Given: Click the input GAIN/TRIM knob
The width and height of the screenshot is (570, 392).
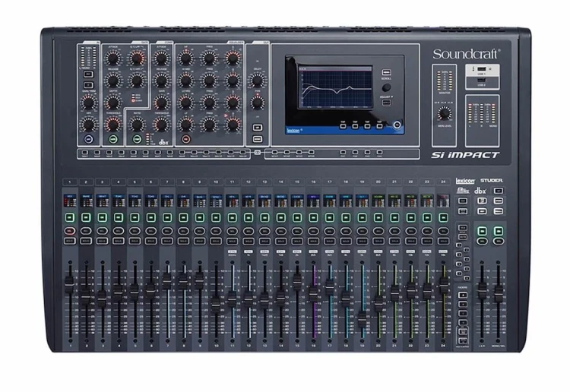Looking at the screenshot, I should click(x=88, y=103).
